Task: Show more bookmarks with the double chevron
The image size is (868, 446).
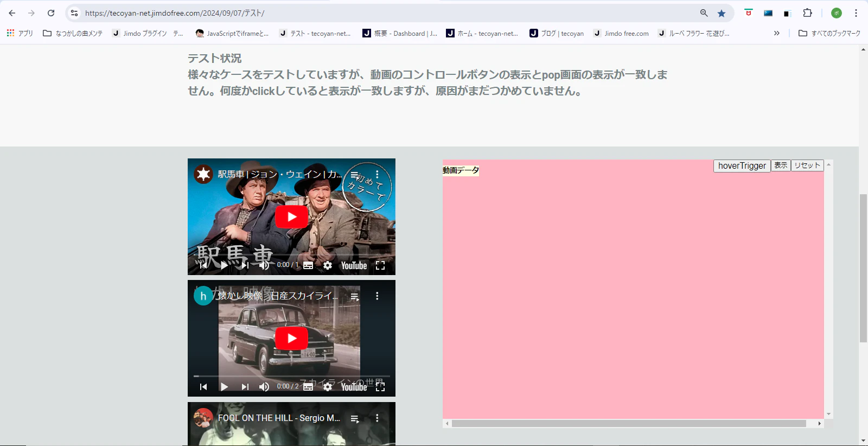Action: pos(776,33)
